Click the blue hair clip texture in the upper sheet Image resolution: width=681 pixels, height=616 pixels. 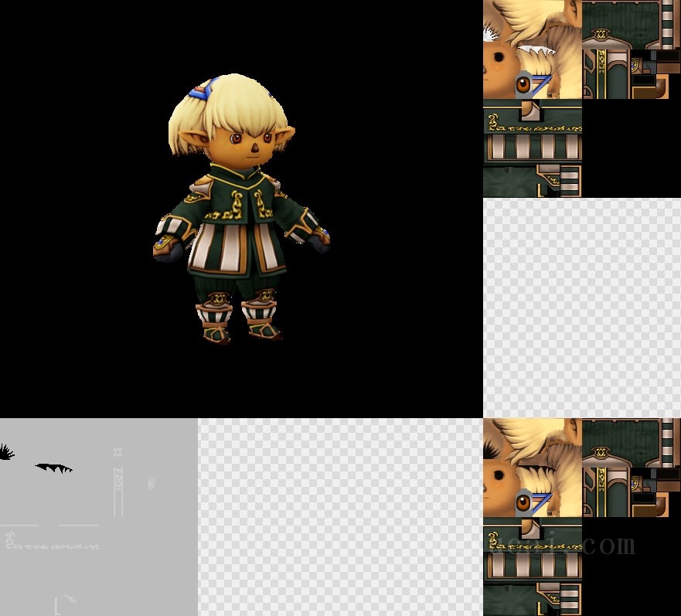(543, 83)
